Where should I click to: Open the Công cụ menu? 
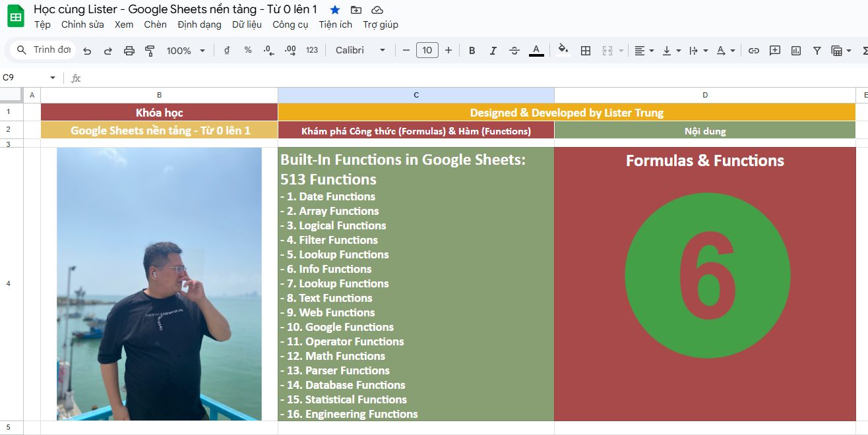click(x=290, y=24)
